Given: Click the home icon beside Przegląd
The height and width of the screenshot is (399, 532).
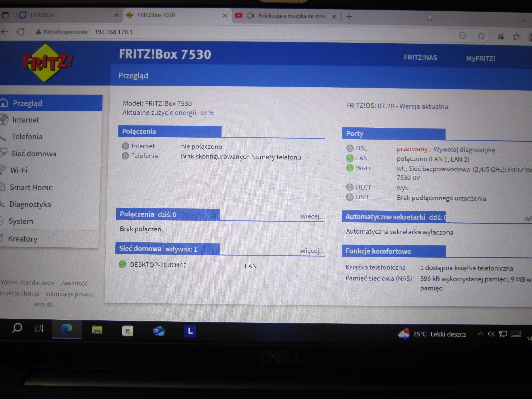Looking at the screenshot, I should click(x=4, y=103).
